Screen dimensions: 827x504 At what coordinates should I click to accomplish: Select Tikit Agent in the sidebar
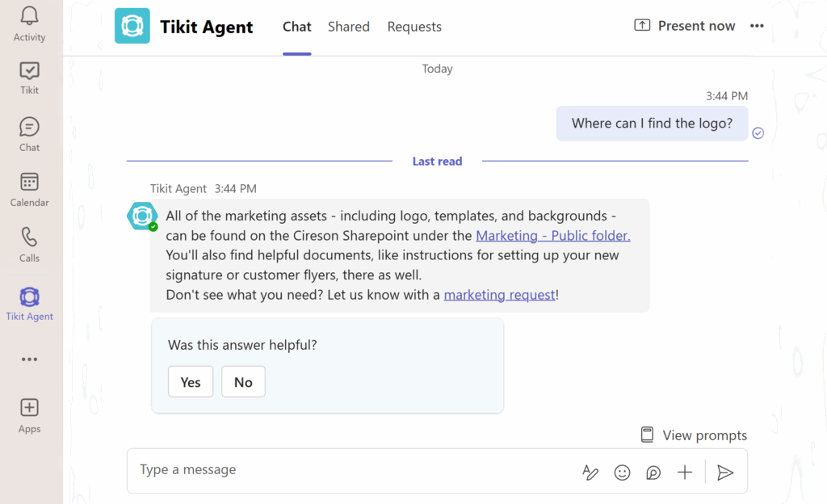point(29,302)
